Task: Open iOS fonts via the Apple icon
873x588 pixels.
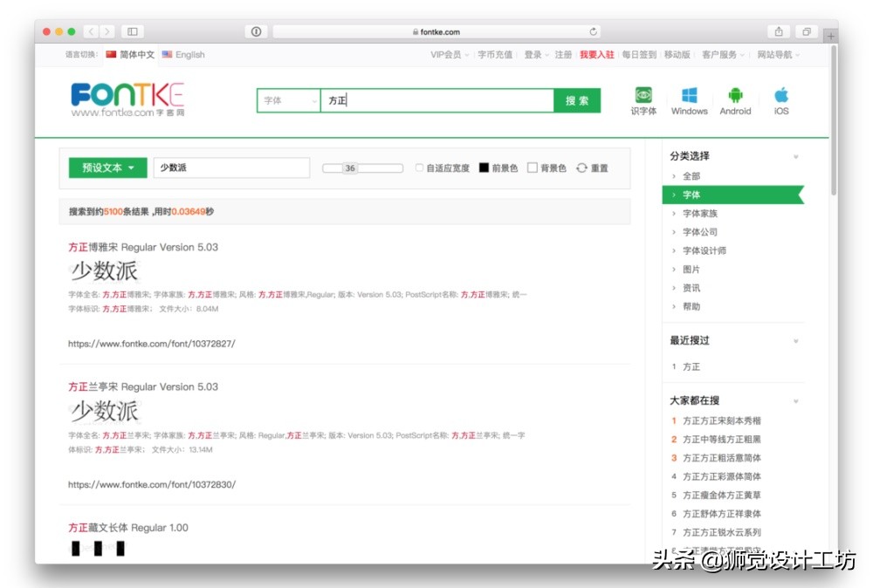Action: [x=780, y=96]
